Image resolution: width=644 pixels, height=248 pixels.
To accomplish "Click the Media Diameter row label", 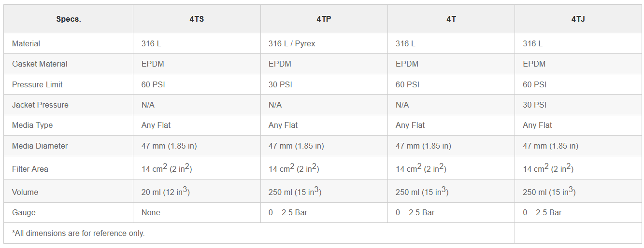I will tap(40, 146).
